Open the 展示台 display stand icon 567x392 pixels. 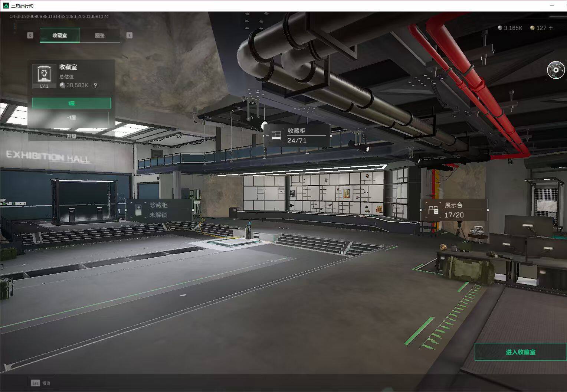pos(433,210)
